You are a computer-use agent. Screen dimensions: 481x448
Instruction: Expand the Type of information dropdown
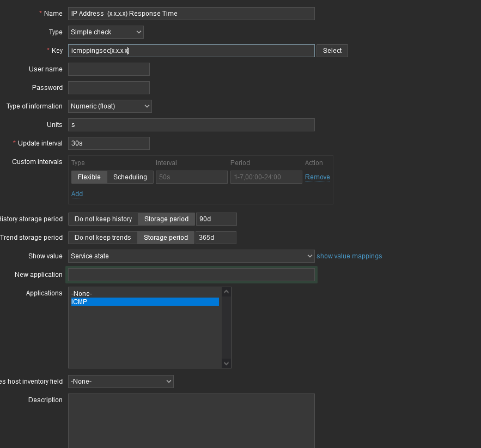(109, 106)
